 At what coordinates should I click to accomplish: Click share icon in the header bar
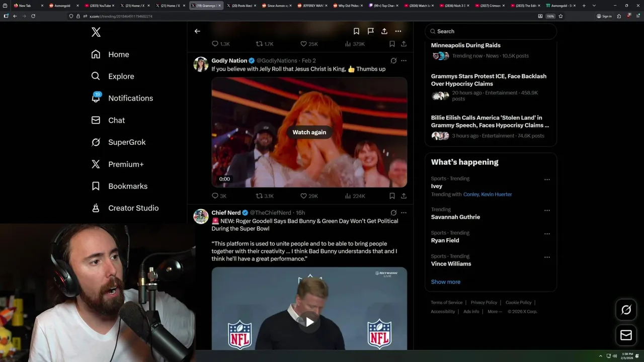pyautogui.click(x=384, y=31)
